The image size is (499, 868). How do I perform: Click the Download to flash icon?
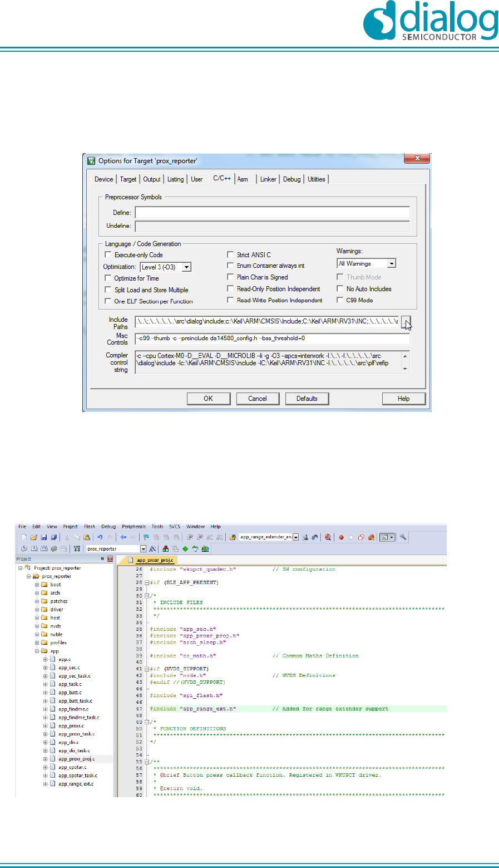[x=77, y=549]
